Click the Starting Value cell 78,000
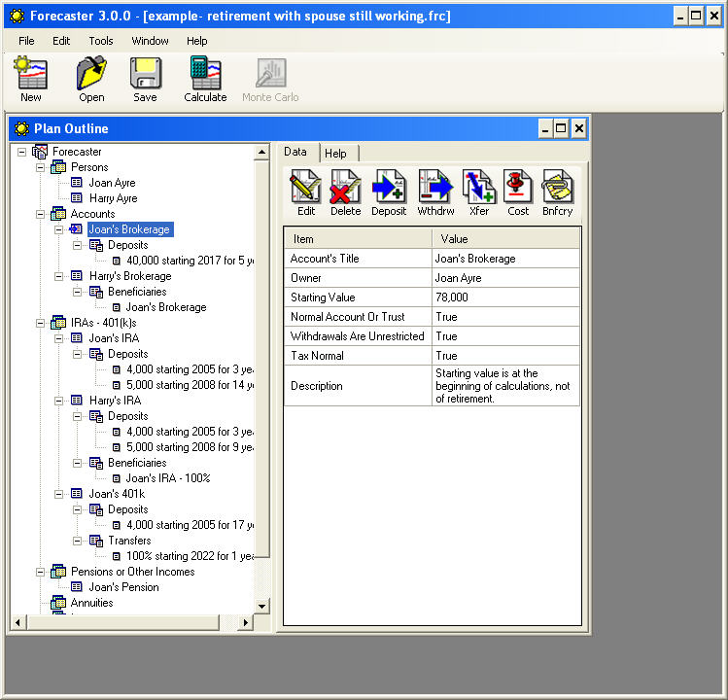 505,297
